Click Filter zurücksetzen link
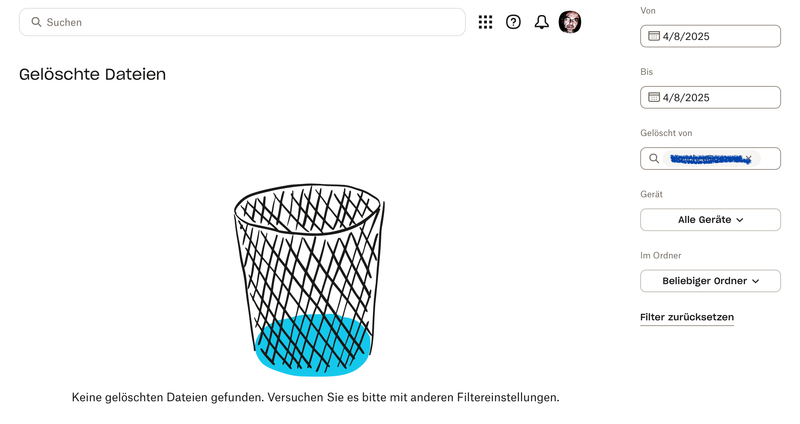 click(687, 318)
